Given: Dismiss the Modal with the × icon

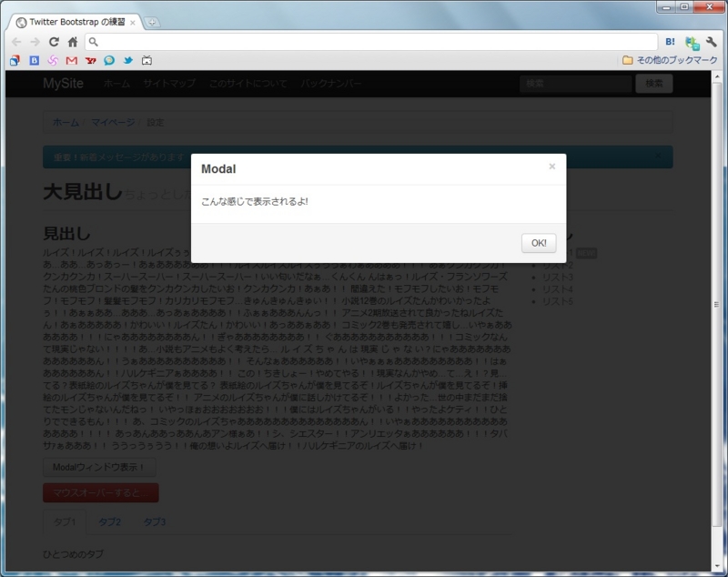Looking at the screenshot, I should 552,167.
